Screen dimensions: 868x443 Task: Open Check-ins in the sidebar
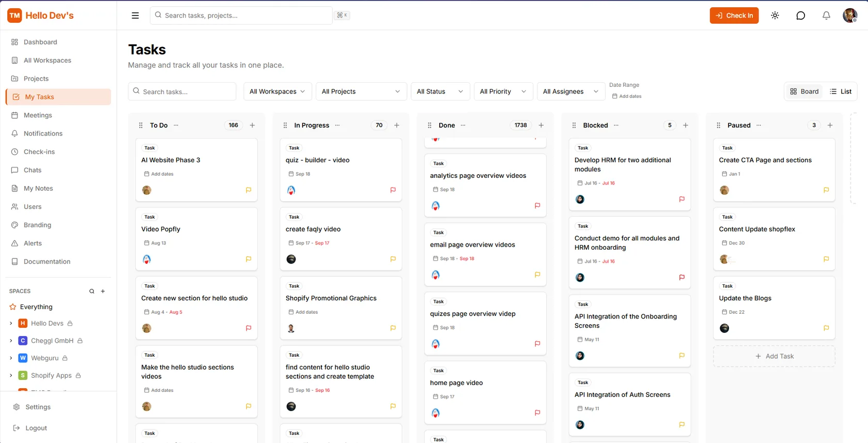coord(58,152)
